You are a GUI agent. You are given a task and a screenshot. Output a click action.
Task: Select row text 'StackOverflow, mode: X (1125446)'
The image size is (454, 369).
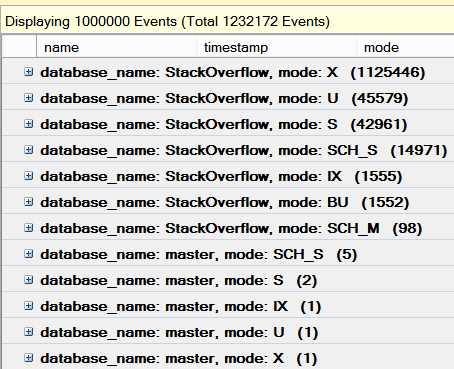pos(295,72)
